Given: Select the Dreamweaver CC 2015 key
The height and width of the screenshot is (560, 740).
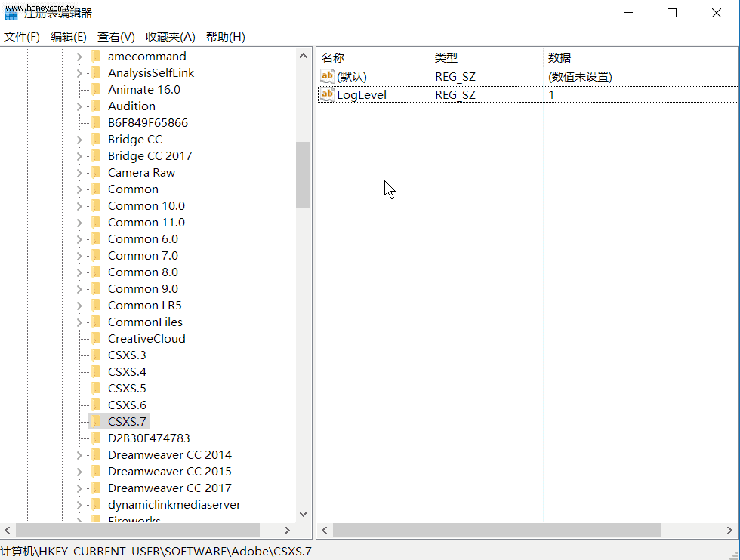Looking at the screenshot, I should point(169,471).
